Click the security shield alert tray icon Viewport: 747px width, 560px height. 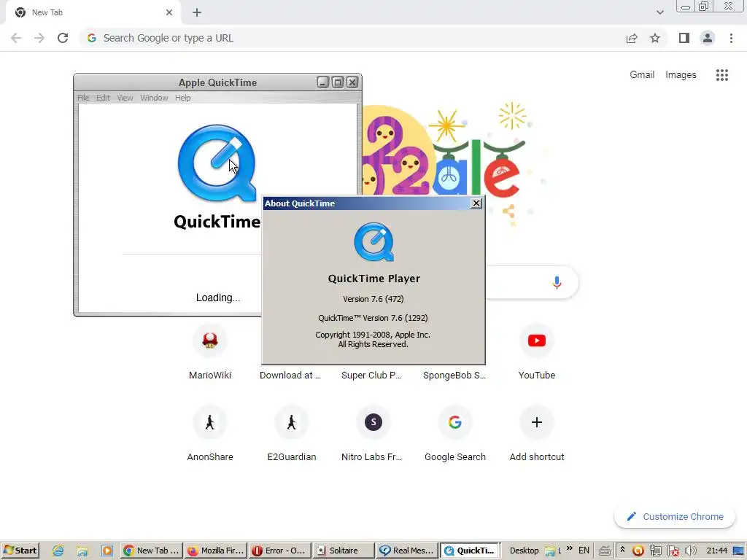pyautogui.click(x=673, y=551)
